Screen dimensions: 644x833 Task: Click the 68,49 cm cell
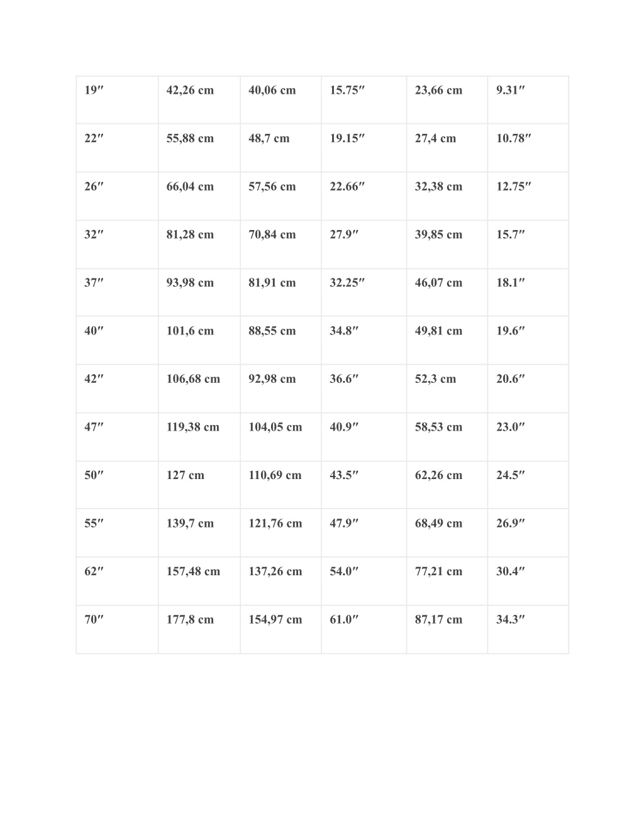coord(447,533)
